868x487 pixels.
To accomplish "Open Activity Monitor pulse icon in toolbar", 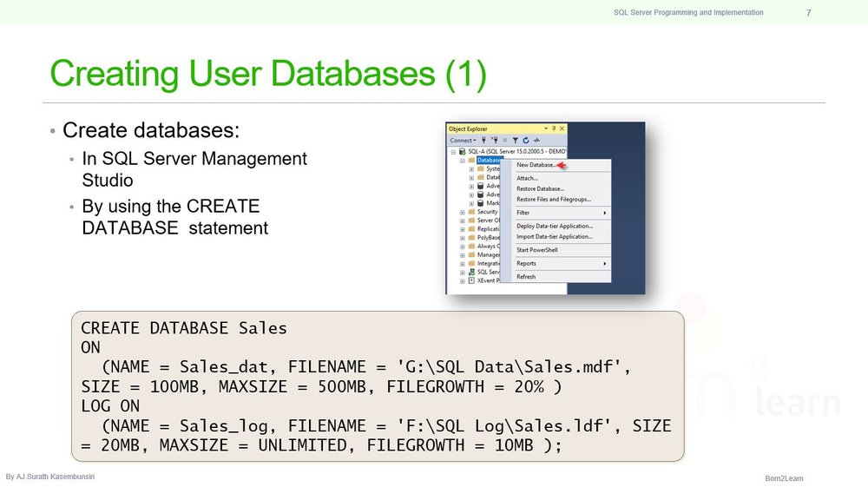I will (536, 141).
